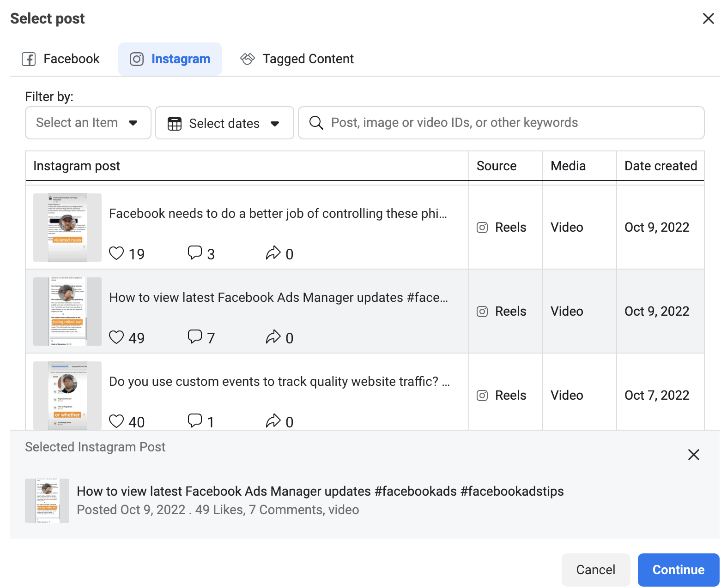Screen dimensions: 727x588
Task: Click the share icon in phishing post row
Action: coord(273,253)
